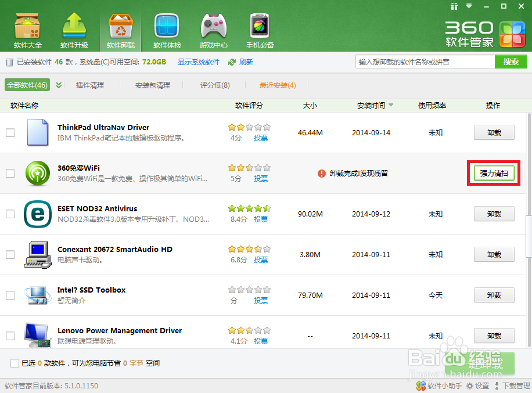
Task: Click 投票 link for ThinkPad UltraNav
Action: [261, 138]
